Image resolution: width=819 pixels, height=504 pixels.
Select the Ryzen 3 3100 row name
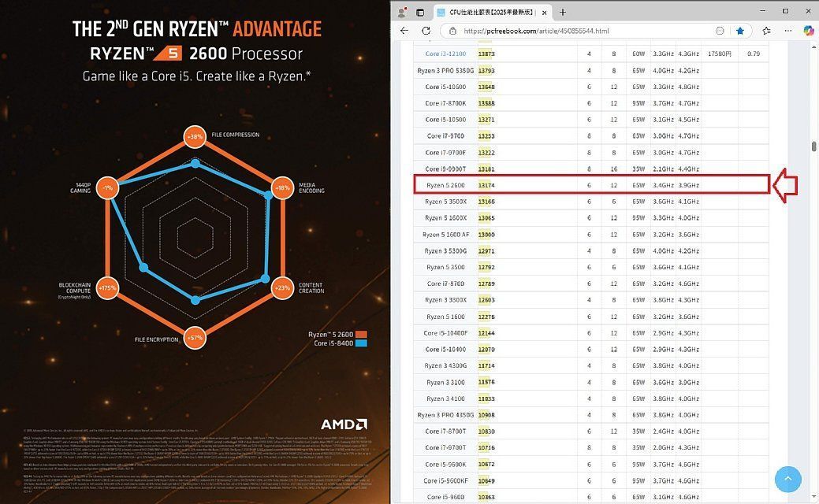coord(445,383)
